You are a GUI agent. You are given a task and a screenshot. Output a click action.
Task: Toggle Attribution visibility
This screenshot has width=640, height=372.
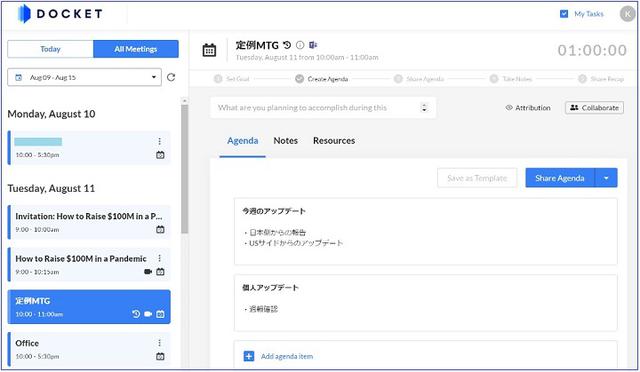tap(528, 108)
